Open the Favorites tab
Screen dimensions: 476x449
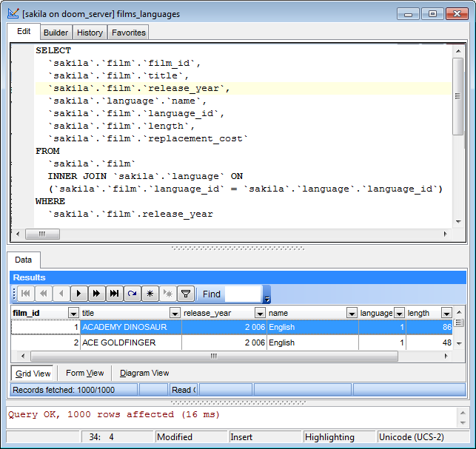point(129,33)
